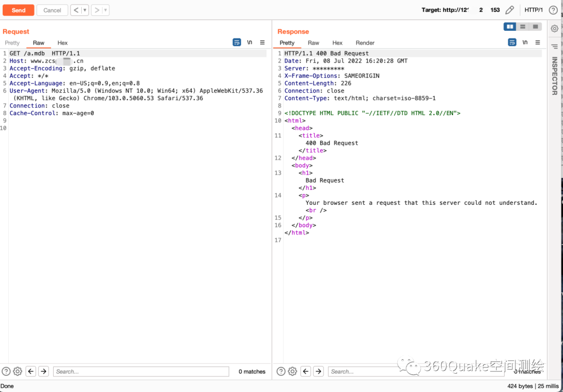The height and width of the screenshot is (392, 563).
Task: Click the Response Date header line
Action: click(346, 61)
